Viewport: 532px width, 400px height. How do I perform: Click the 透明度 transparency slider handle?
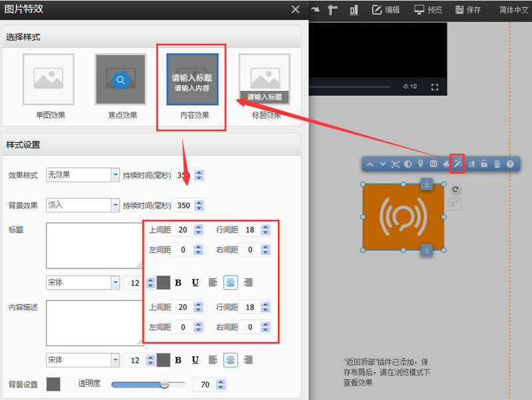point(164,384)
